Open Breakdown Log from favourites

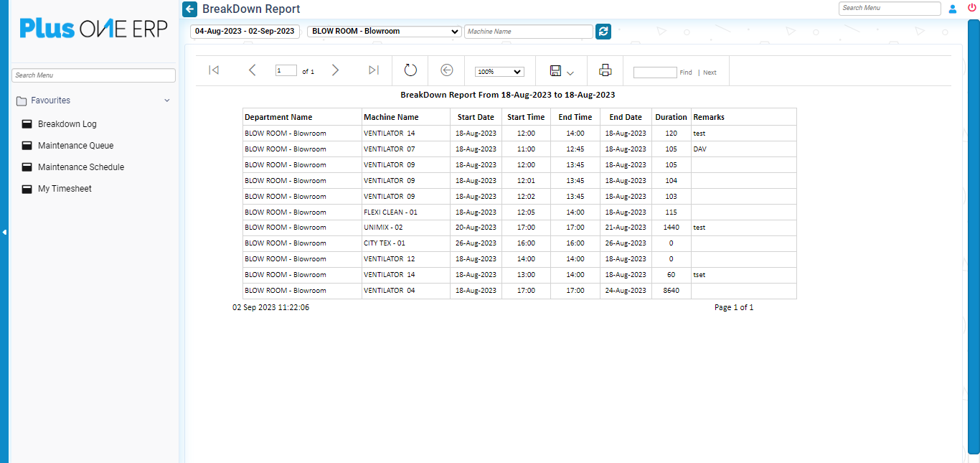coord(67,124)
